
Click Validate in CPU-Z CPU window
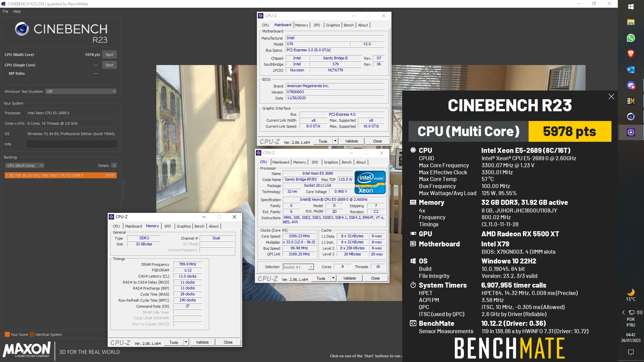click(x=350, y=278)
